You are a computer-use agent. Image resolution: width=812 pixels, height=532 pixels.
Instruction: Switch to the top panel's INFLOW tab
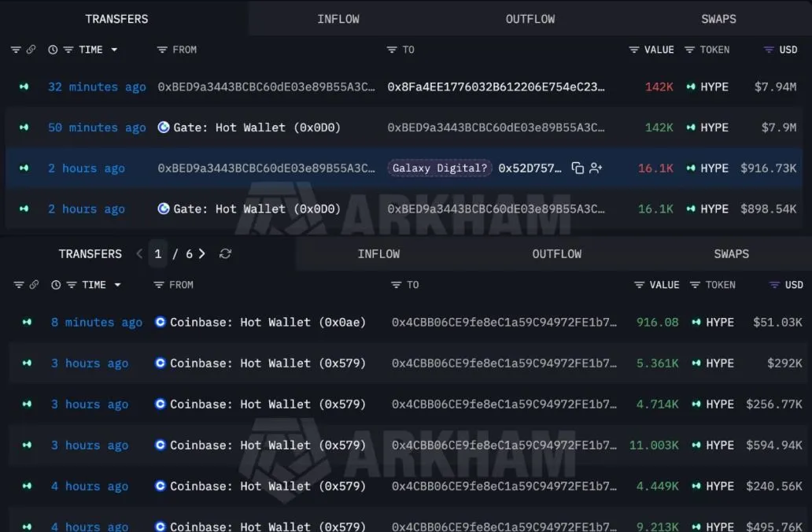(338, 19)
